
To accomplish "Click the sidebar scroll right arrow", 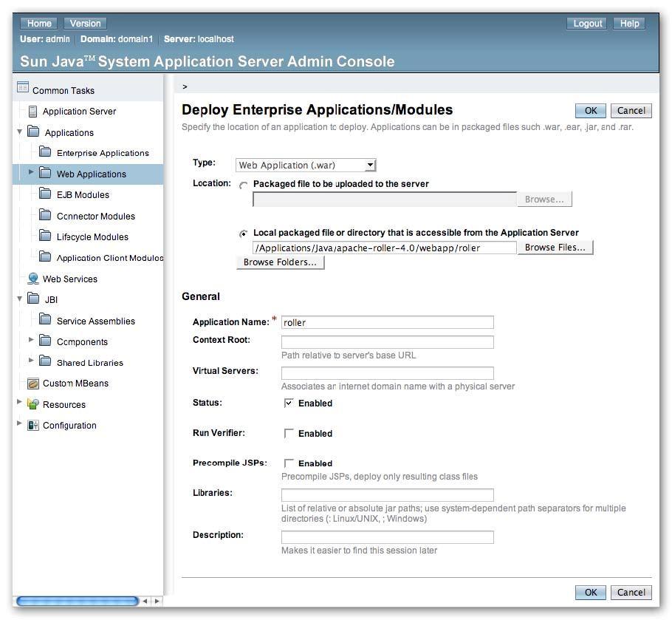I will point(157,601).
